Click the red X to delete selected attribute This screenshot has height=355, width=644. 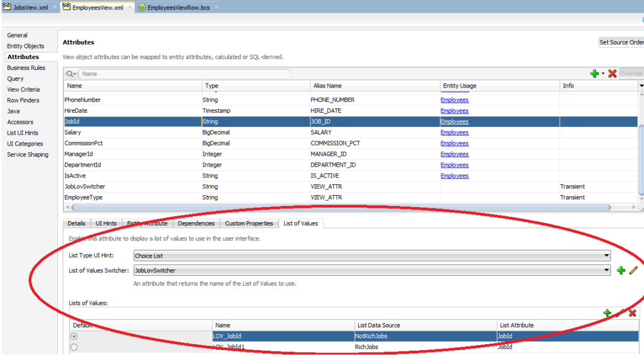612,73
